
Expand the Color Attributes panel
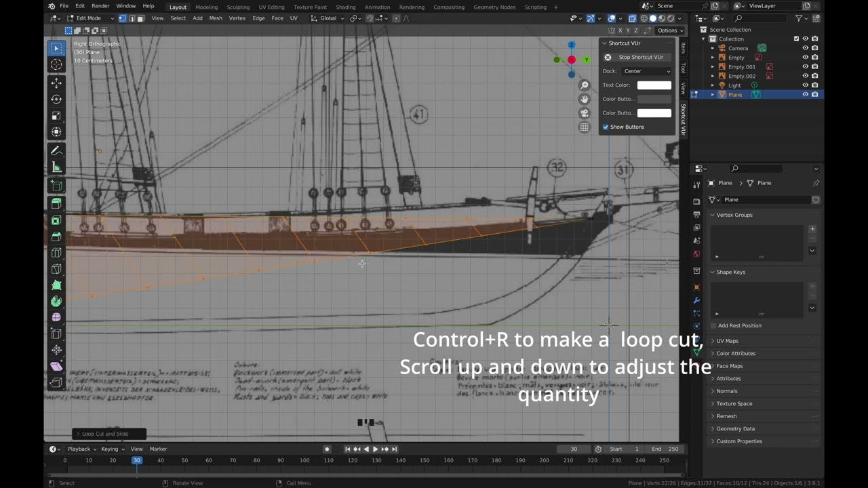coord(764,353)
